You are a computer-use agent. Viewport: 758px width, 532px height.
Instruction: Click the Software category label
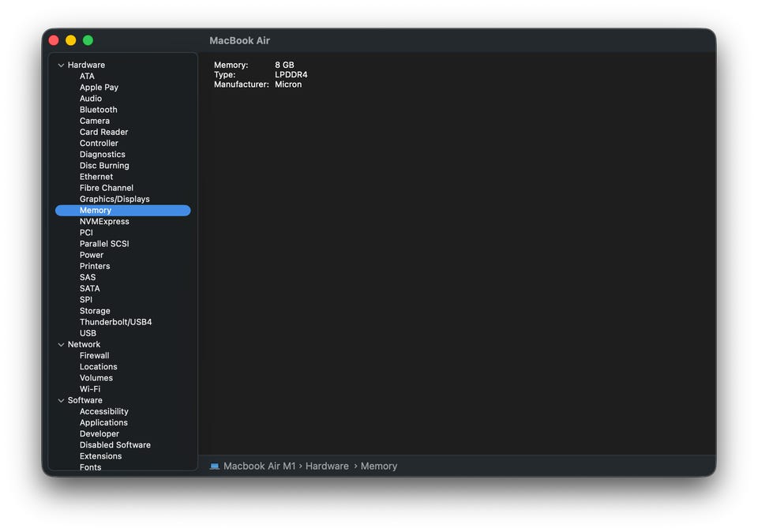[x=85, y=400]
